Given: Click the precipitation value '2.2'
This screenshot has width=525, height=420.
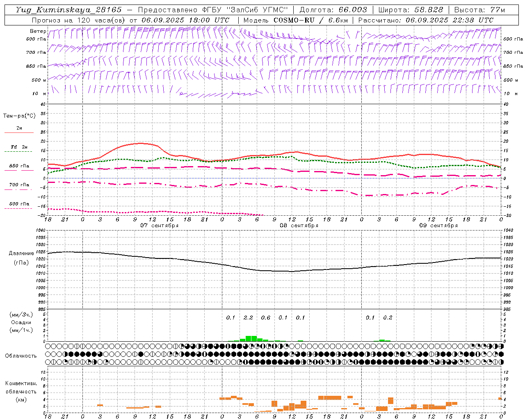Looking at the screenshot, I should 248,317.
